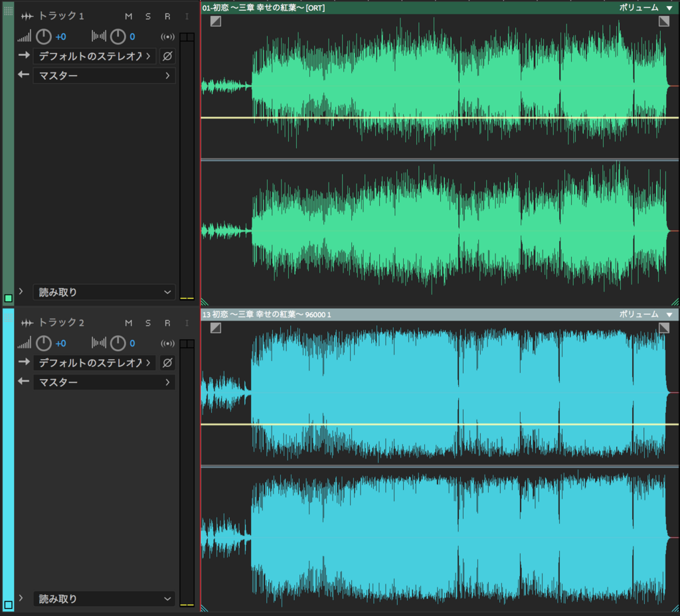Toggle Track 2 sum to mono icon
This screenshot has height=616, width=680.
coord(168,343)
